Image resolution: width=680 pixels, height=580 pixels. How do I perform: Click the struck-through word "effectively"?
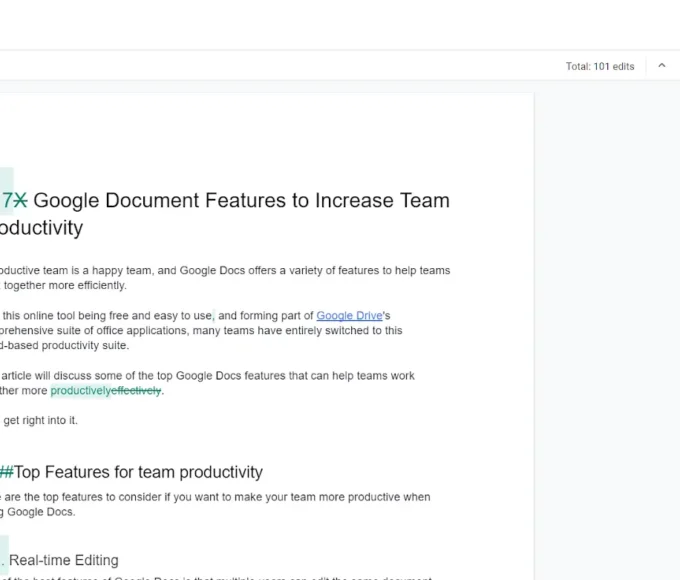tap(136, 391)
